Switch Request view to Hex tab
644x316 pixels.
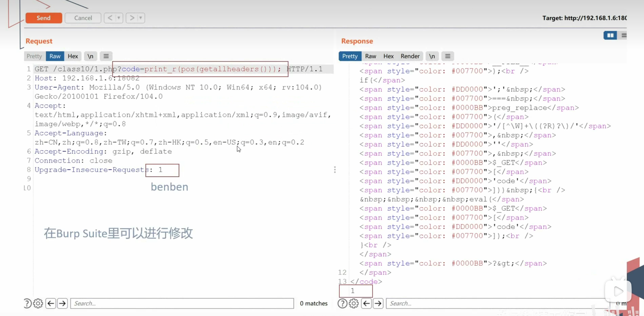73,56
